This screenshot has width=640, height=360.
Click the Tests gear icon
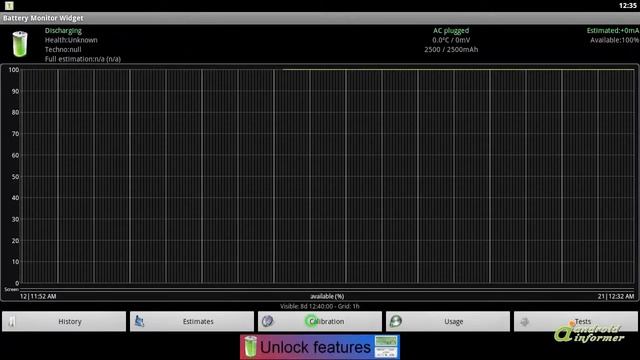[x=524, y=322]
